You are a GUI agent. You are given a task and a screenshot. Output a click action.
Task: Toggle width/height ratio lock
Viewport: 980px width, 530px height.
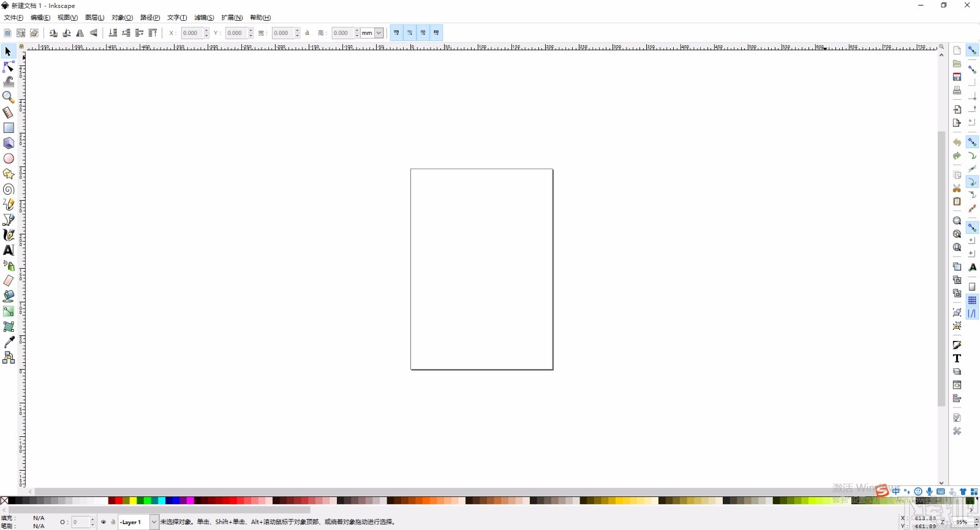(x=307, y=33)
